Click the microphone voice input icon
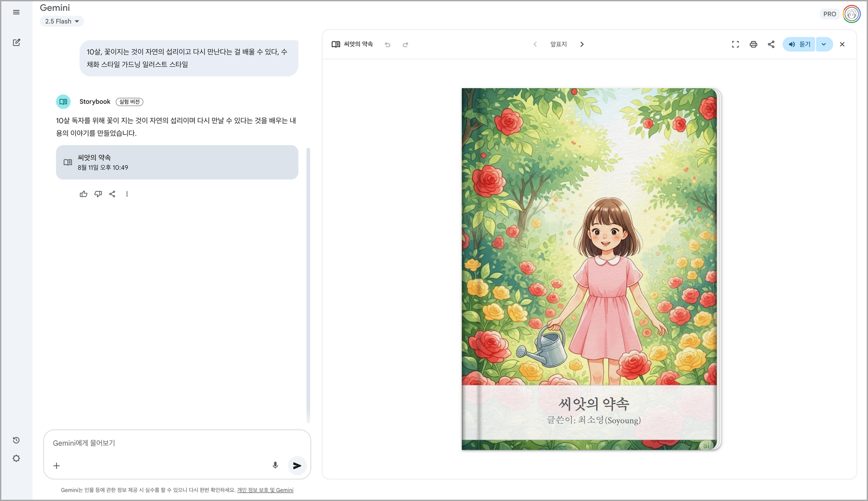Image resolution: width=868 pixels, height=501 pixels. (x=275, y=465)
